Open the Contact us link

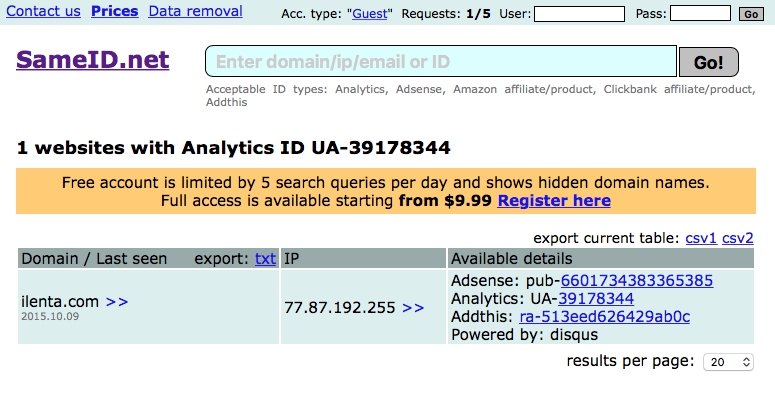(x=43, y=12)
